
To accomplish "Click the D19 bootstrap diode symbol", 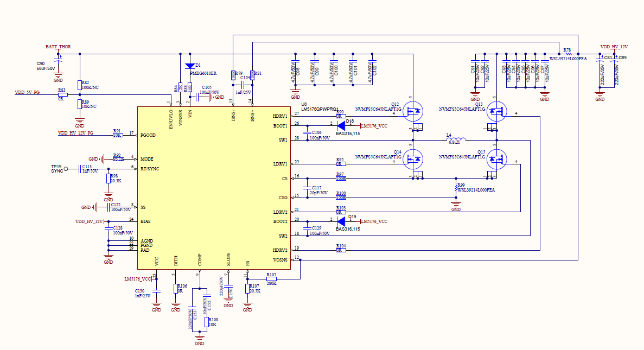I will pyautogui.click(x=341, y=221).
